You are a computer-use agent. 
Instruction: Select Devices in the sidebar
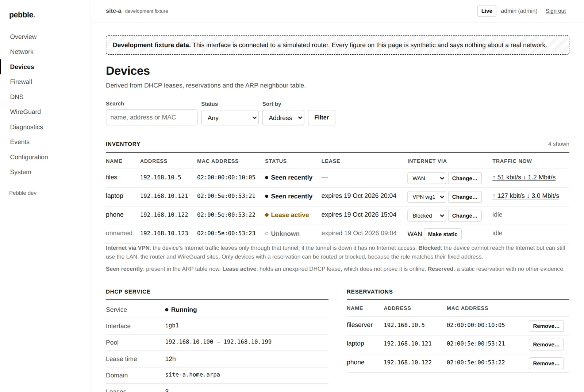[22, 67]
